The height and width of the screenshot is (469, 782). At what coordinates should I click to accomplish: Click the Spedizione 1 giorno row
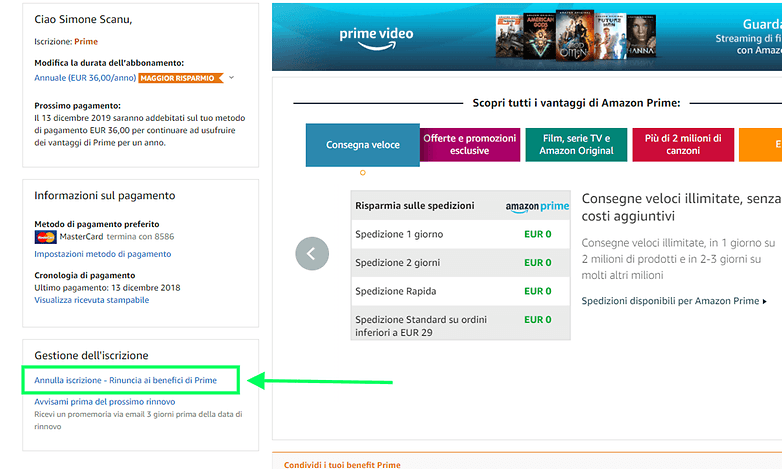coord(460,234)
